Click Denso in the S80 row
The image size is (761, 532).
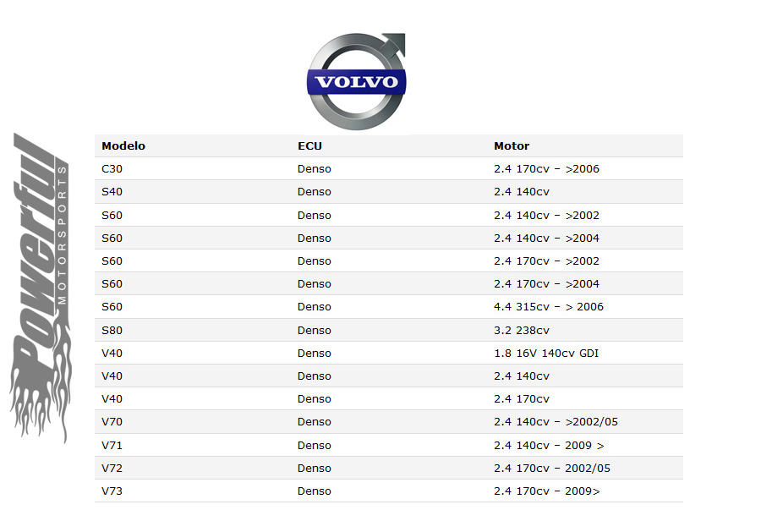[314, 331]
